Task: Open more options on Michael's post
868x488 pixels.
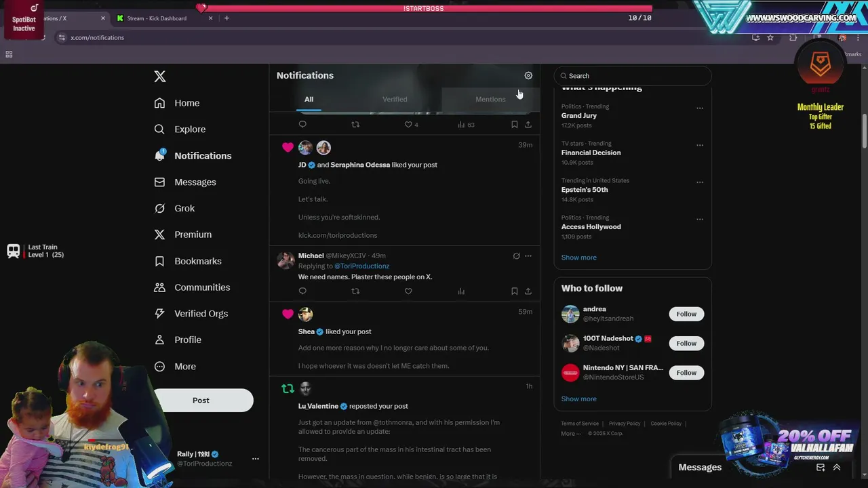Action: point(528,256)
